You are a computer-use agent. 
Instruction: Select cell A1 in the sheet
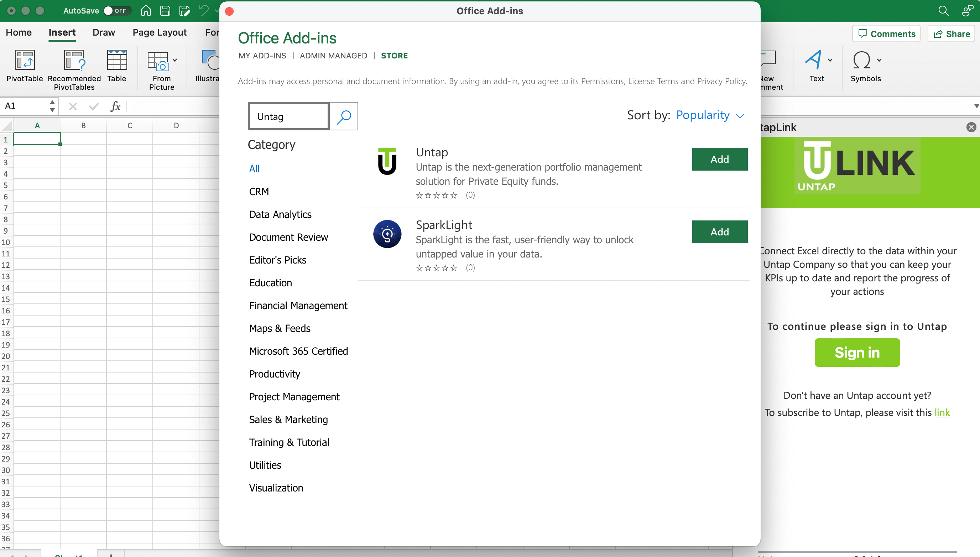pos(37,139)
